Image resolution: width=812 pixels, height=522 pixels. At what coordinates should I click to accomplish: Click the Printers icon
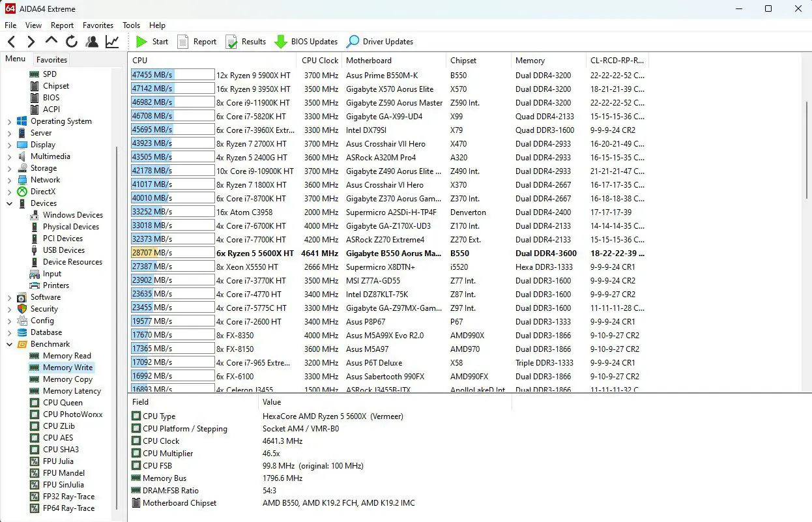(35, 285)
